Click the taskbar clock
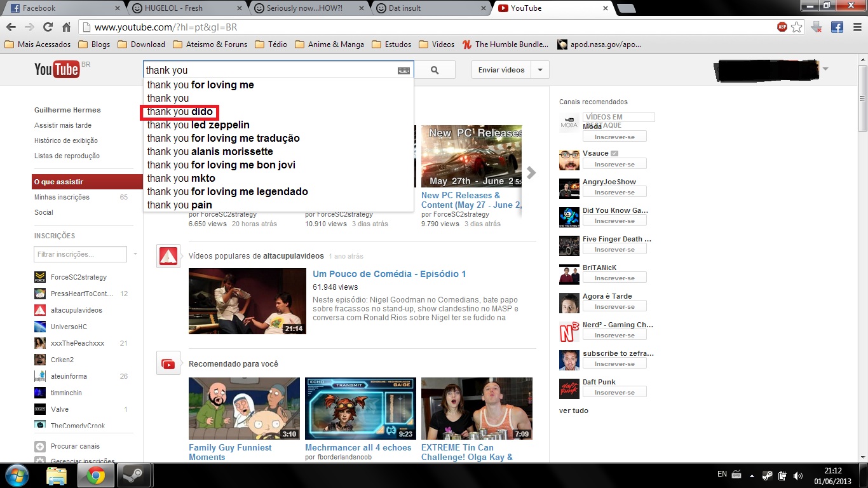This screenshot has height=488, width=868. pyautogui.click(x=833, y=475)
